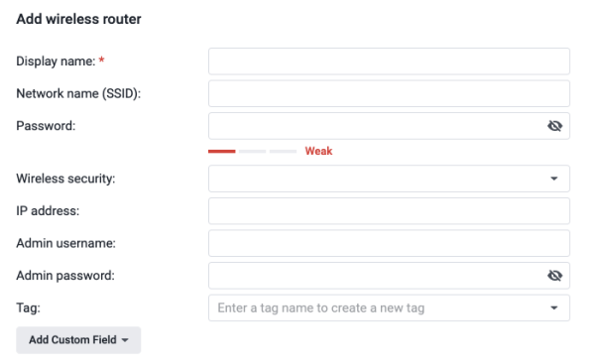Screen dimensions: 595x364
Task: Reveal the wireless Password via eye icon
Action: tap(554, 126)
